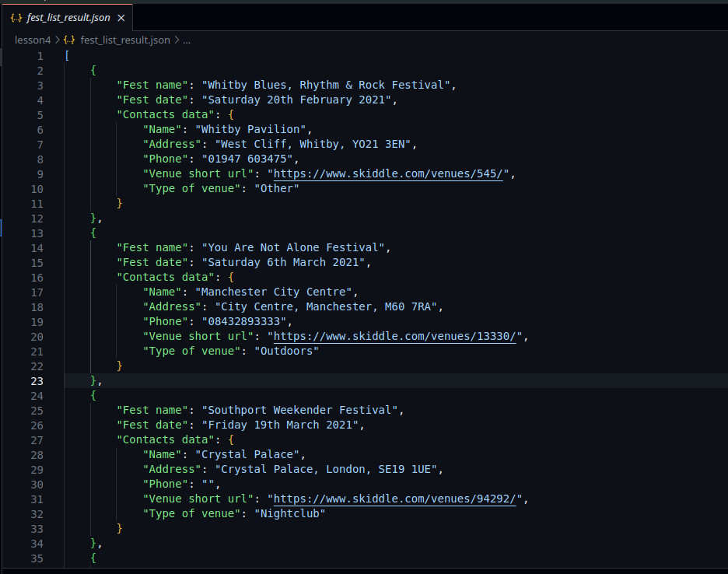
Task: Click "Contacts data" key on line 16
Action: pos(166,277)
